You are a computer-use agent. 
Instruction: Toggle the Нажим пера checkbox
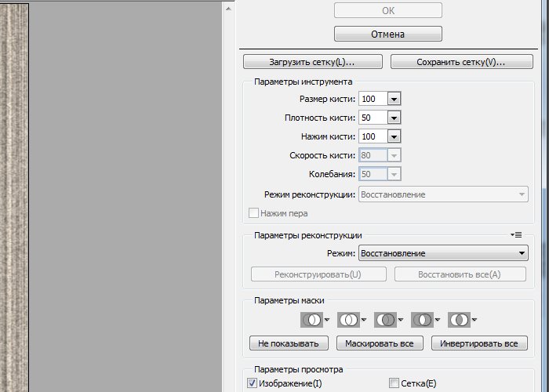click(253, 212)
